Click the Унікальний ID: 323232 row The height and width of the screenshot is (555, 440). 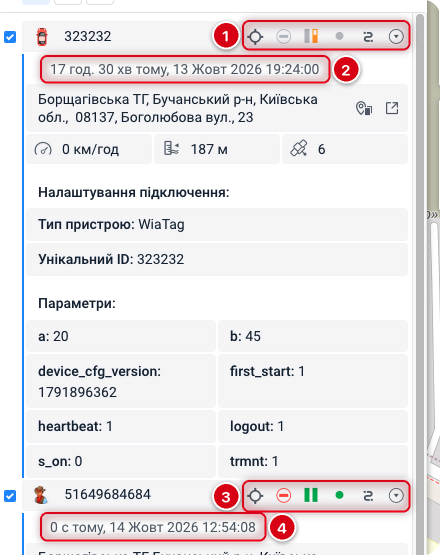[217, 259]
